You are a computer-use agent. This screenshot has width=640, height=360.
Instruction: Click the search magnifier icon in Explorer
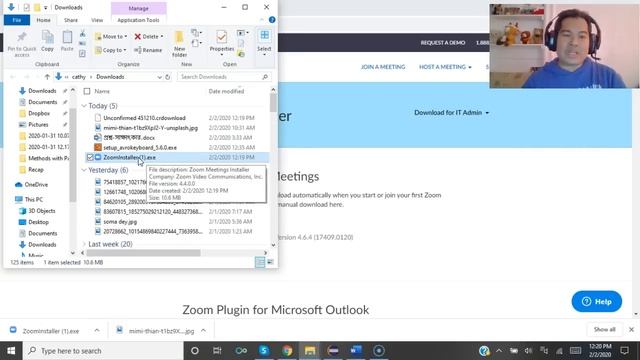[x=265, y=77]
